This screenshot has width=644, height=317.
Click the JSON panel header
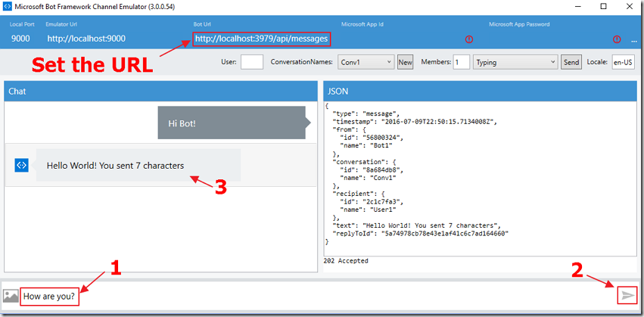[480, 91]
